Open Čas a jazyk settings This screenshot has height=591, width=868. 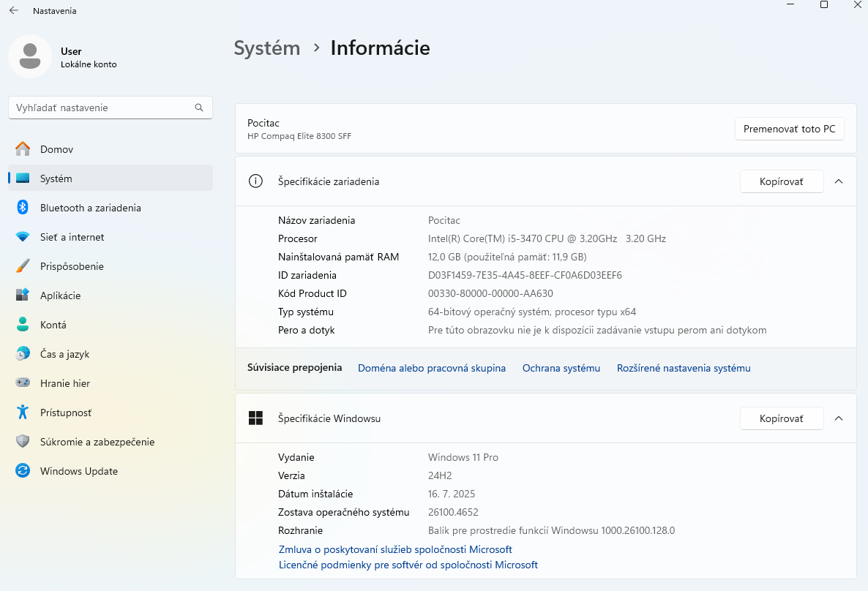point(111,354)
